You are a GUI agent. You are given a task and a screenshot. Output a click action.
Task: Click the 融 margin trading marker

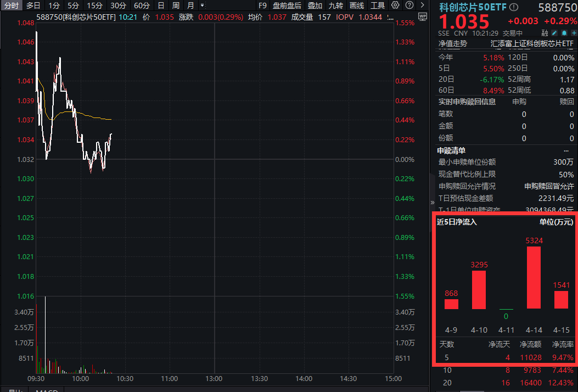(544, 33)
